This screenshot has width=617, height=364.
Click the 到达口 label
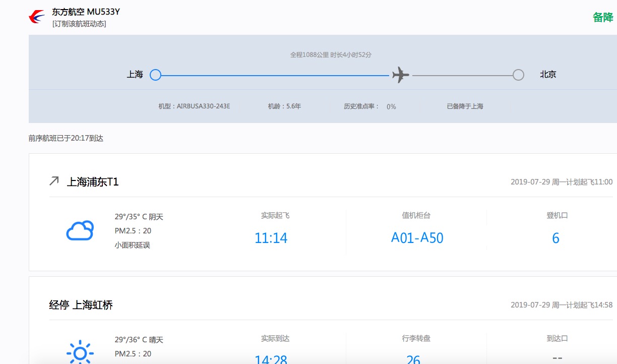point(558,339)
